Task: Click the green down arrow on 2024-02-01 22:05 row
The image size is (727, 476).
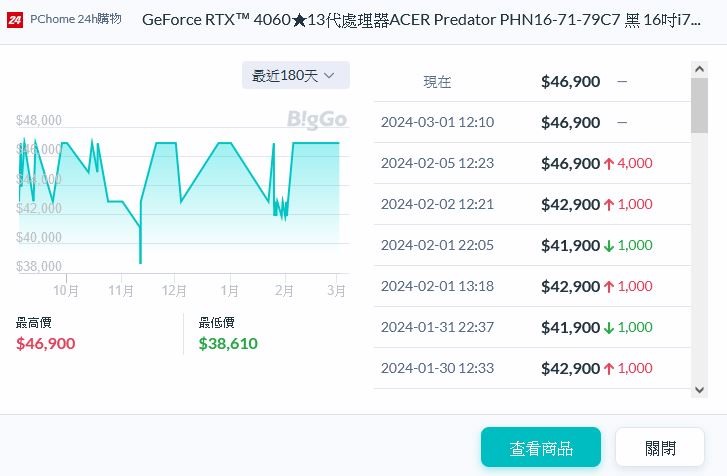Action: point(609,246)
